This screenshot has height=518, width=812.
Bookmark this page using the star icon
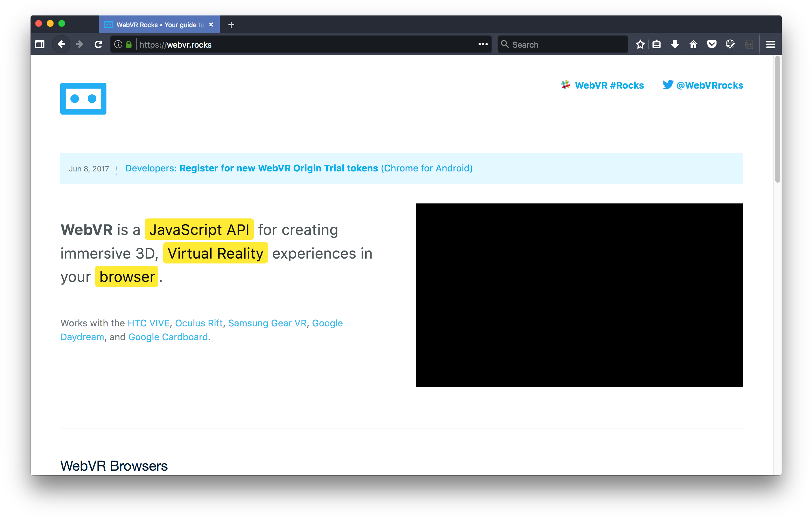640,44
